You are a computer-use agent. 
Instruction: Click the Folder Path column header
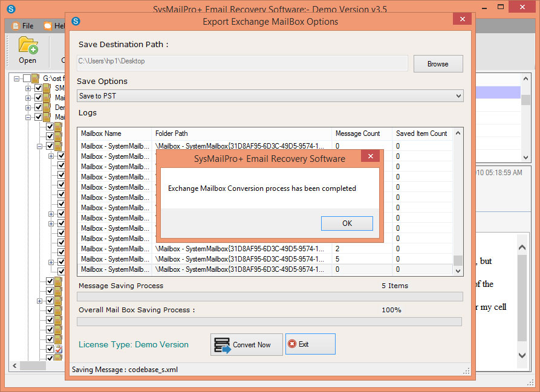coord(241,133)
